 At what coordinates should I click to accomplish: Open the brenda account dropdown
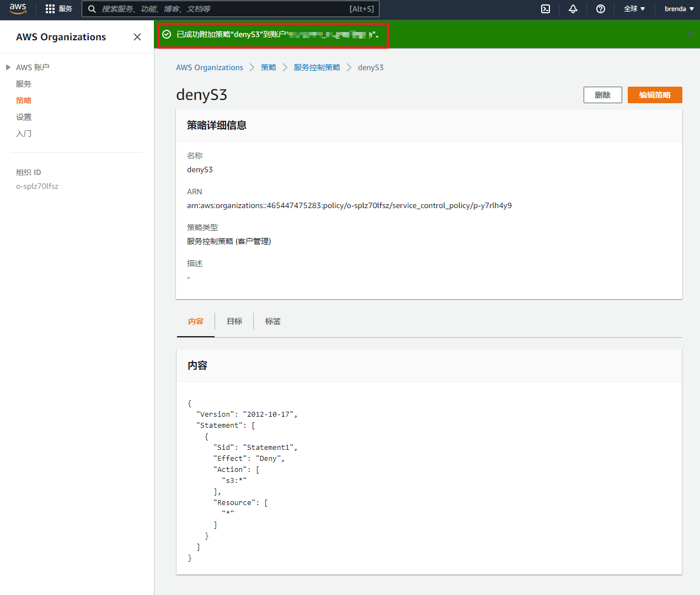pos(679,9)
